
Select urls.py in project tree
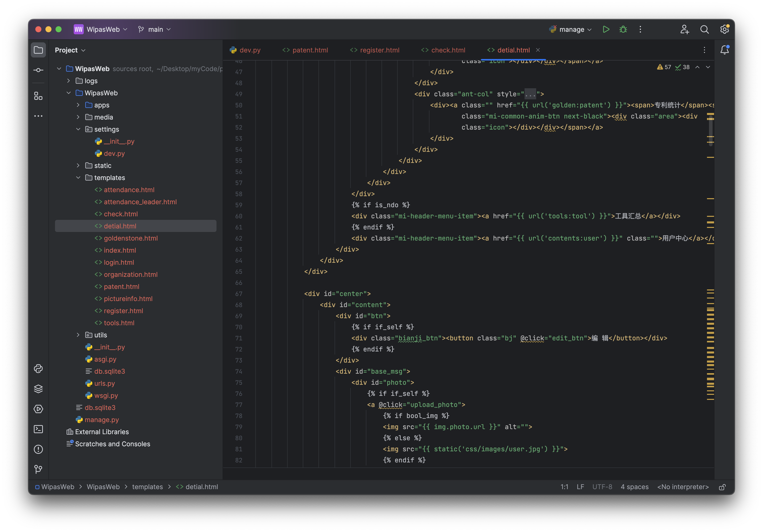pyautogui.click(x=100, y=383)
